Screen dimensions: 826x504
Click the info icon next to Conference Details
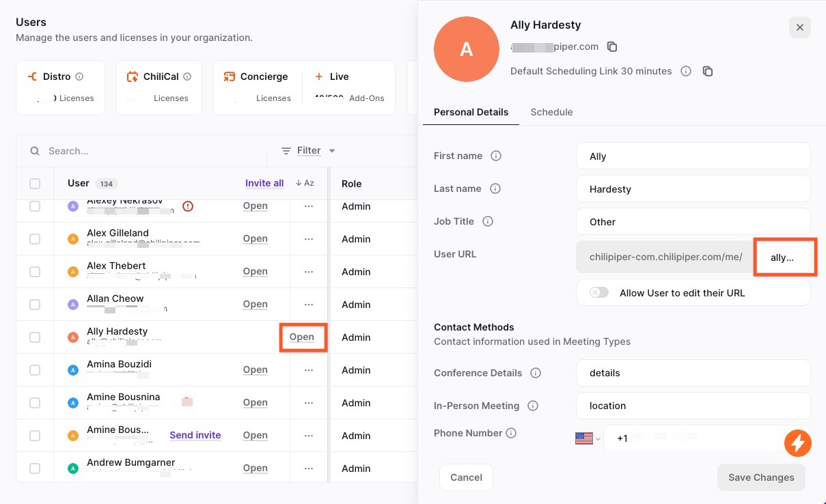pyautogui.click(x=536, y=373)
